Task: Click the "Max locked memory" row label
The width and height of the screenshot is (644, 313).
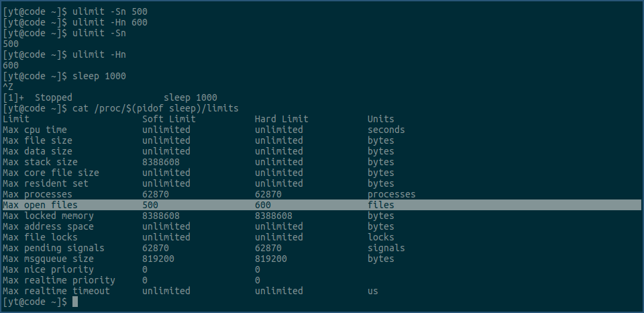Action: [48, 216]
